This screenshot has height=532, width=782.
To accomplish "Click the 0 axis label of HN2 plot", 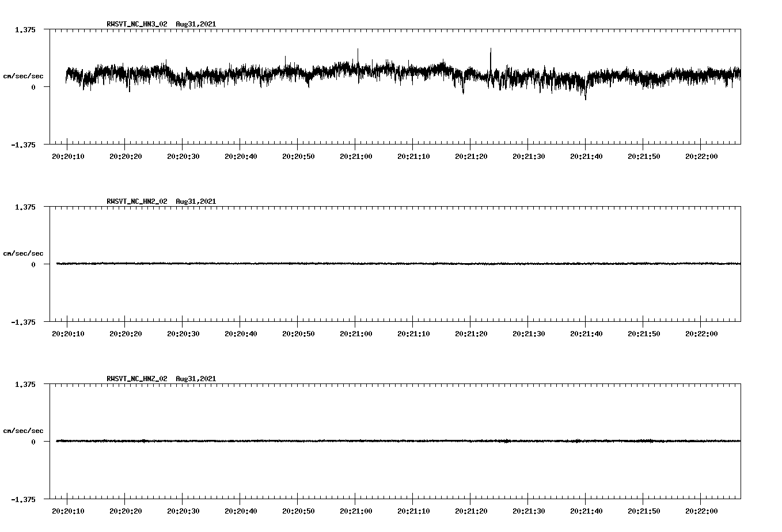I will tap(33, 264).
